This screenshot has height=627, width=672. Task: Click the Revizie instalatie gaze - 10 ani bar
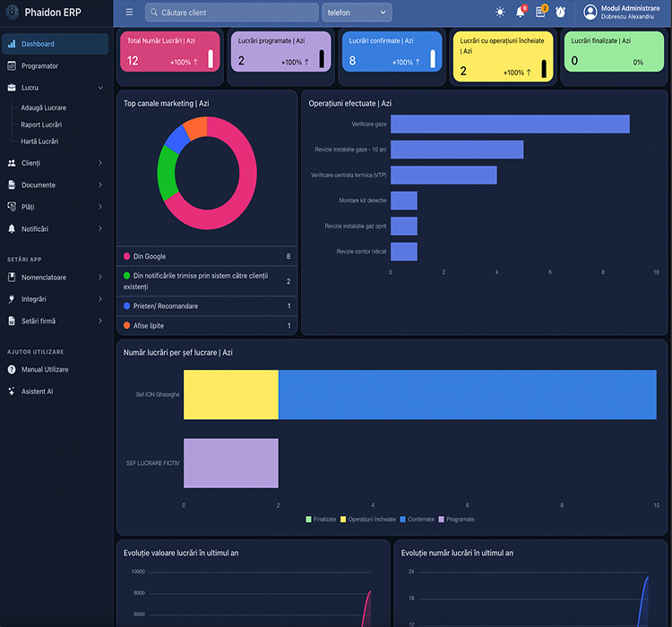click(457, 150)
